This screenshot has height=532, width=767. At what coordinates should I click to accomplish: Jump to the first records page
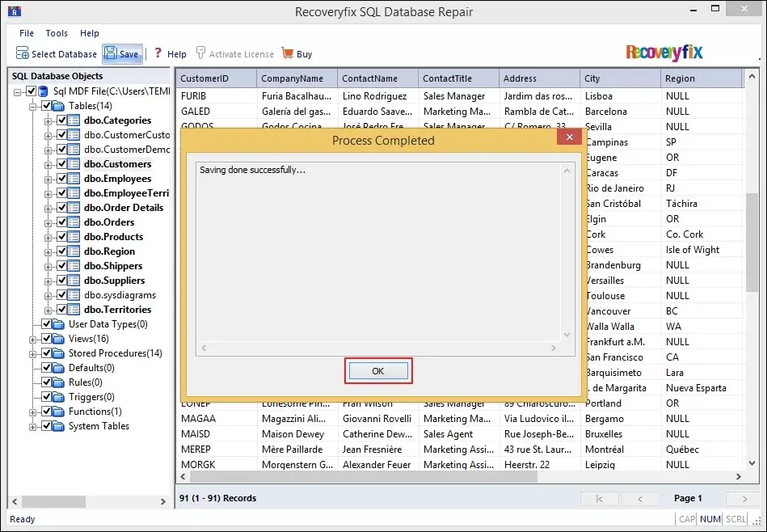pyautogui.click(x=599, y=499)
